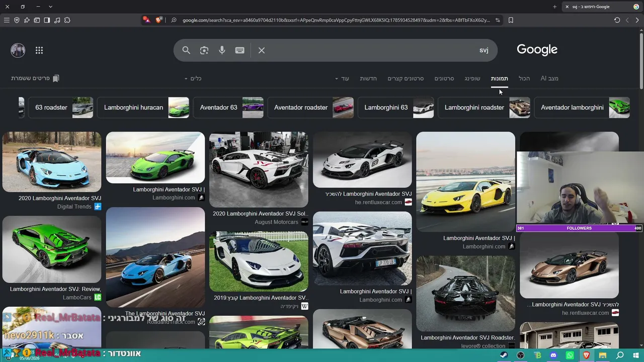Switch to the מצב AI tab
The height and width of the screenshot is (362, 644).
coord(549,78)
